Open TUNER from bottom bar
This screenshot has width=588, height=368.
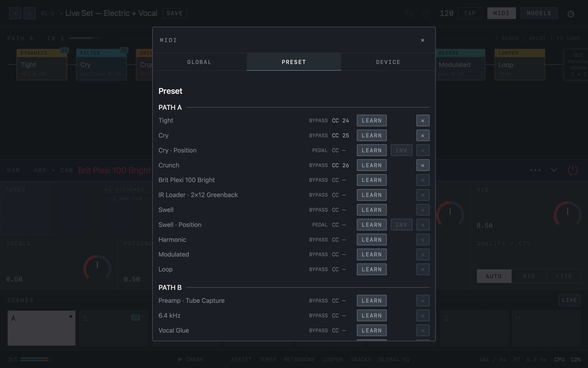point(267,359)
